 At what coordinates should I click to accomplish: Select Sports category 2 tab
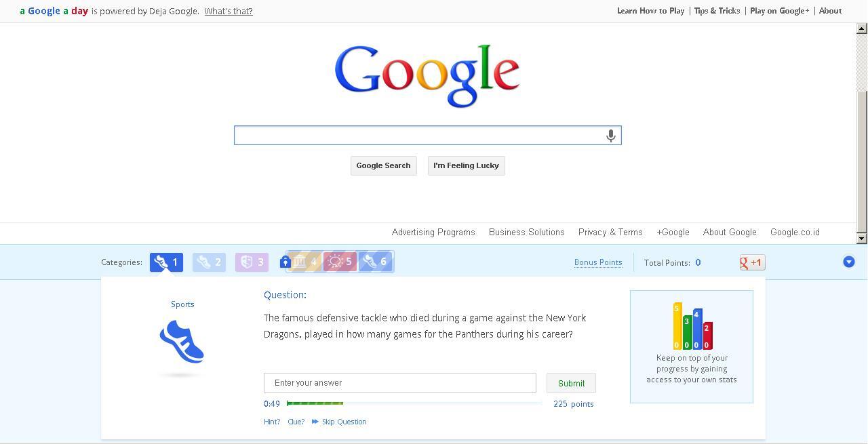(x=209, y=262)
